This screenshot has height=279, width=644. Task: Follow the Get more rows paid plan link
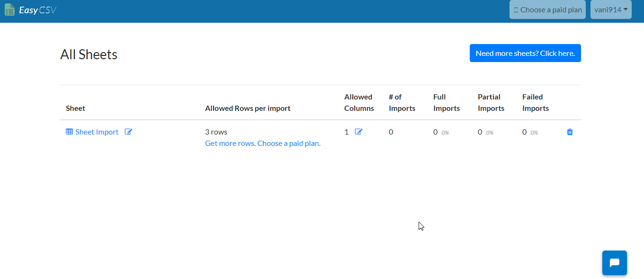(263, 143)
